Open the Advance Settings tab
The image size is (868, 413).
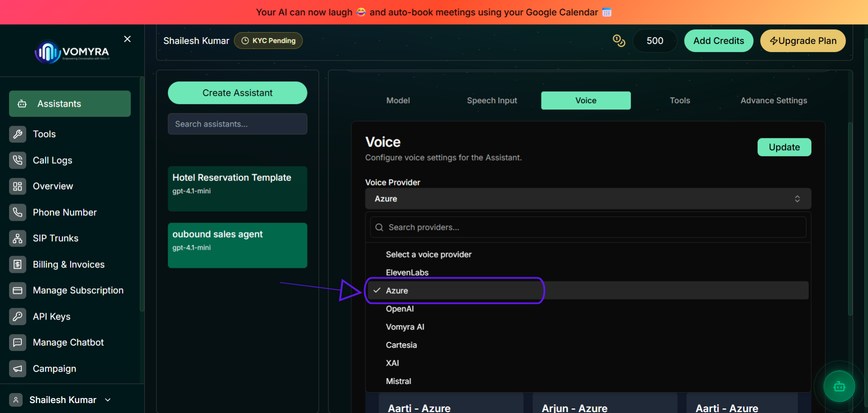point(773,100)
